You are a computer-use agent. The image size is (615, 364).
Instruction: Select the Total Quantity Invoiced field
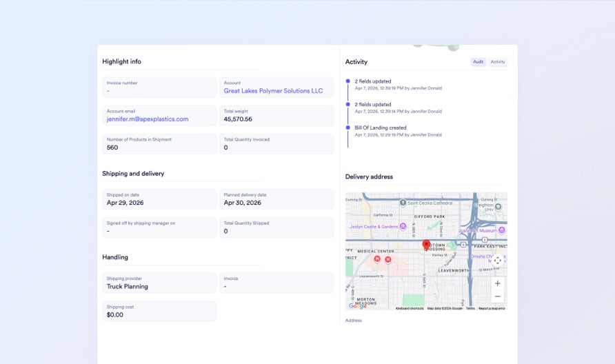click(276, 144)
